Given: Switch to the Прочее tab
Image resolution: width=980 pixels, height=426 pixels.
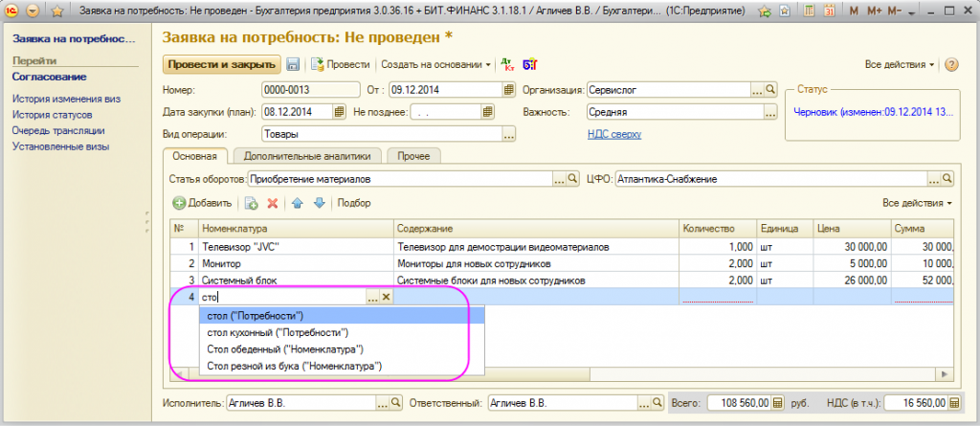Looking at the screenshot, I should tap(412, 155).
